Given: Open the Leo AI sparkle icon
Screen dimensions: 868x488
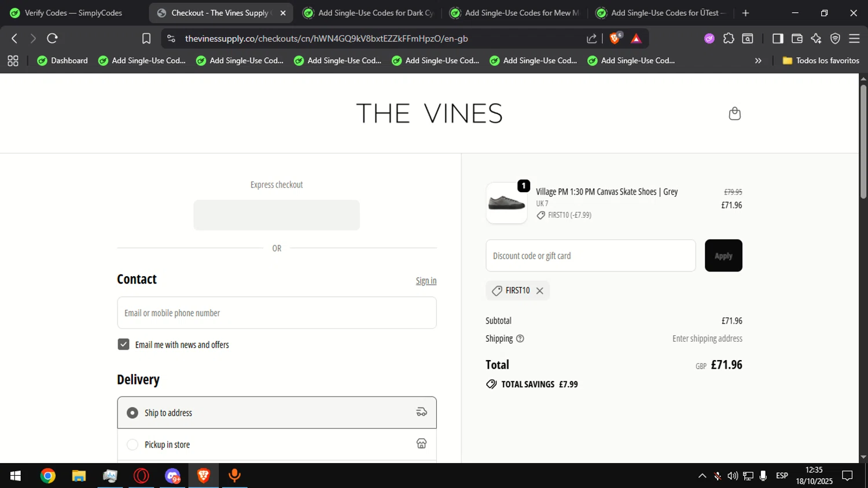Looking at the screenshot, I should pyautogui.click(x=816, y=38).
